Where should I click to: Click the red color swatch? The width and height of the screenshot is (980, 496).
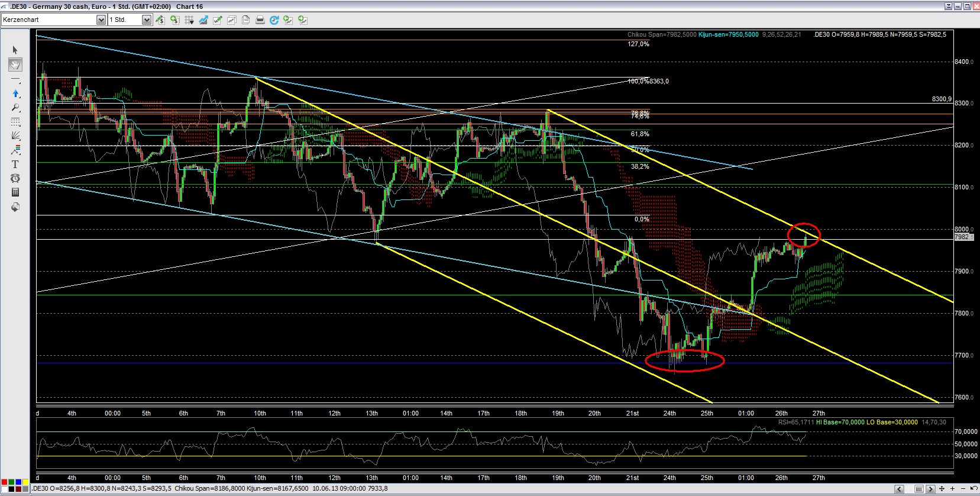tap(5, 482)
